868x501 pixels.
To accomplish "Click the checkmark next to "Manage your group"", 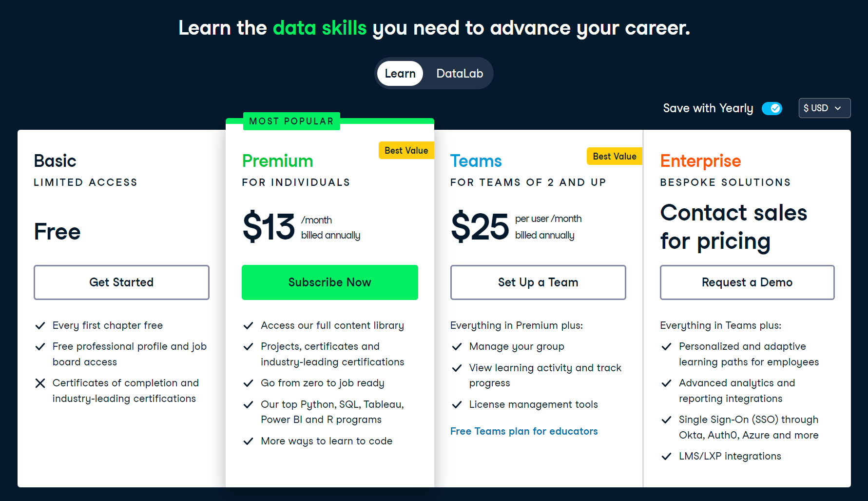I will (x=458, y=346).
